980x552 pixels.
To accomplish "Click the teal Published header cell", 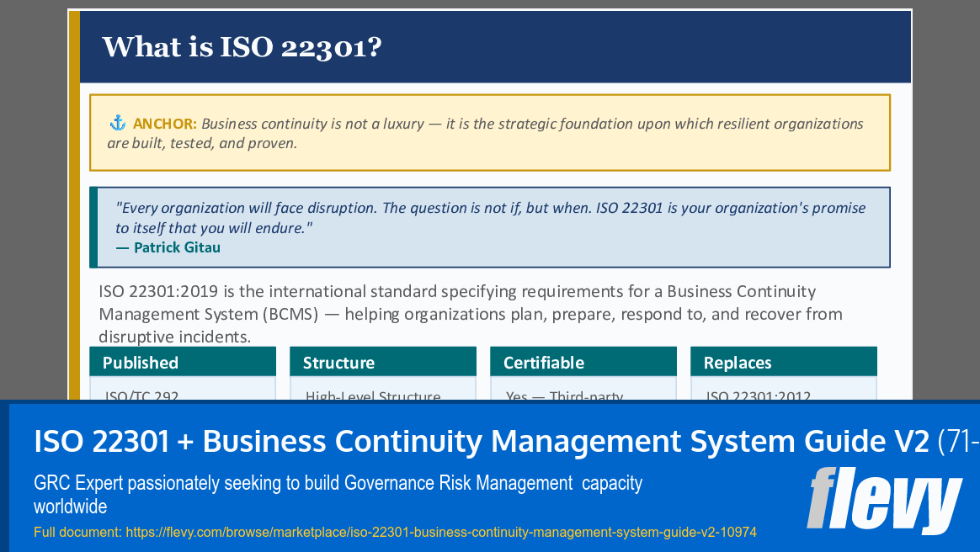I will [x=183, y=362].
